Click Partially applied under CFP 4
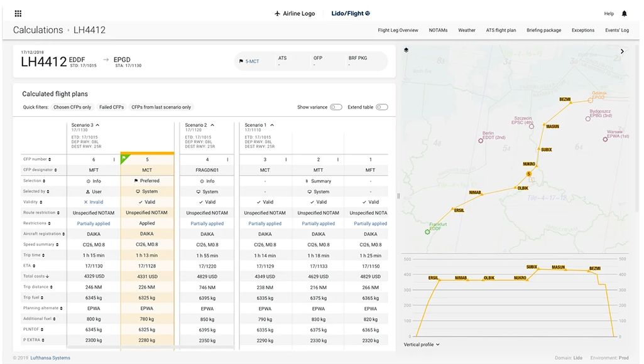Image resolution: width=644 pixels, height=364 pixels. click(x=207, y=223)
